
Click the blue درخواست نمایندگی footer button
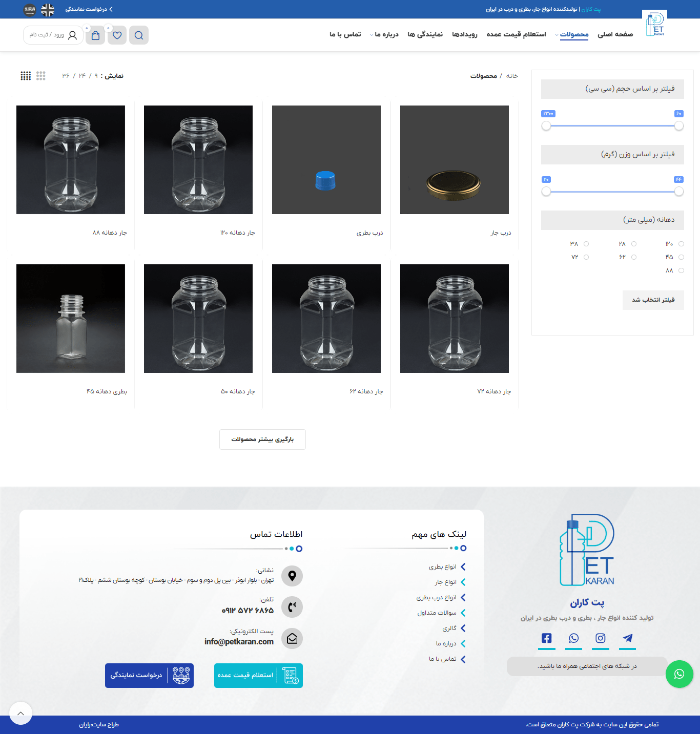pyautogui.click(x=149, y=676)
